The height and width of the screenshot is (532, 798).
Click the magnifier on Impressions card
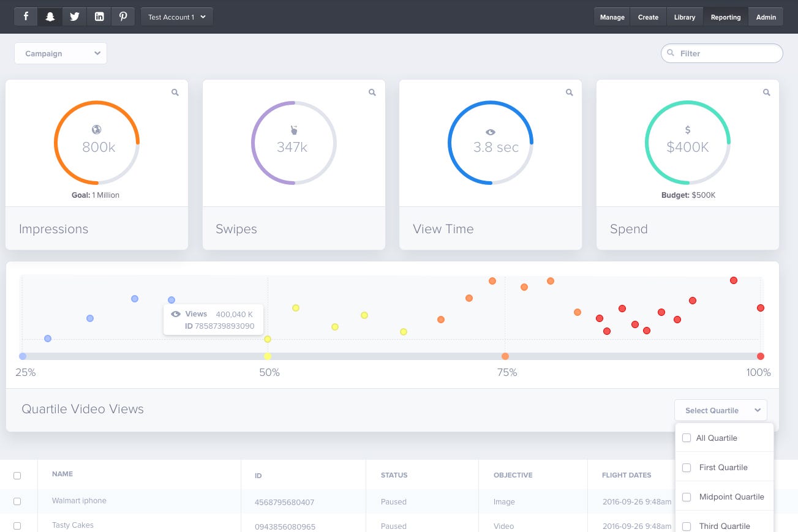point(175,92)
